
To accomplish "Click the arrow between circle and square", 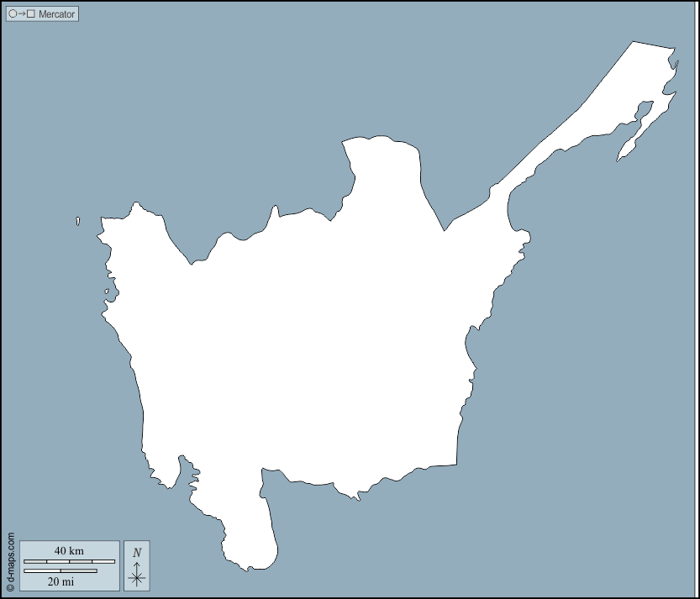I will [x=22, y=14].
